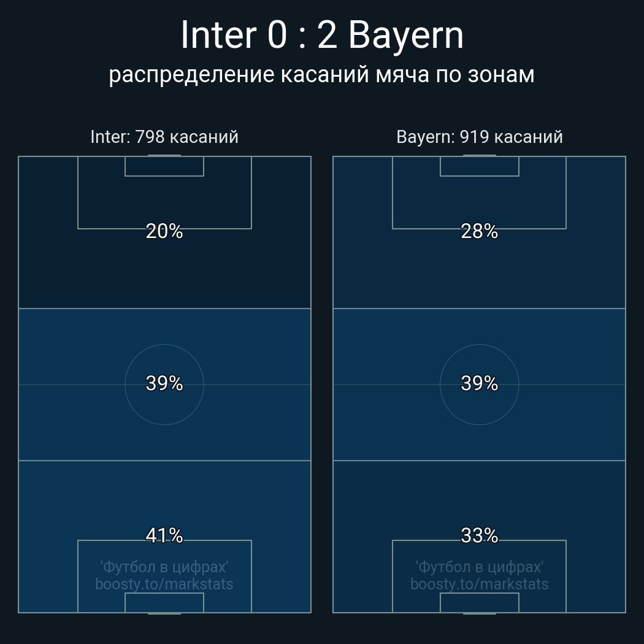Click Inter's 41% defensive third value
This screenshot has width=644, height=644.
[164, 535]
